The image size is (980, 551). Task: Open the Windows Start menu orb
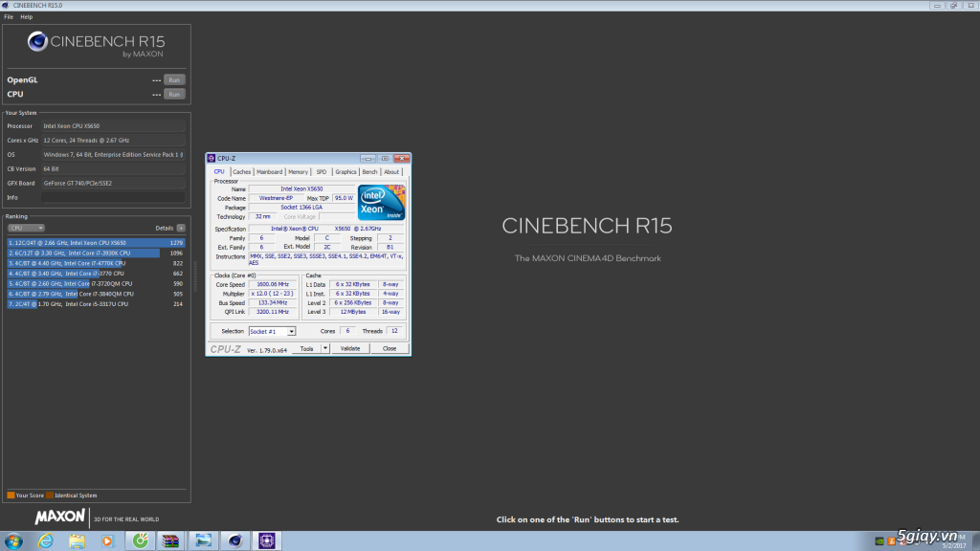pos(13,540)
